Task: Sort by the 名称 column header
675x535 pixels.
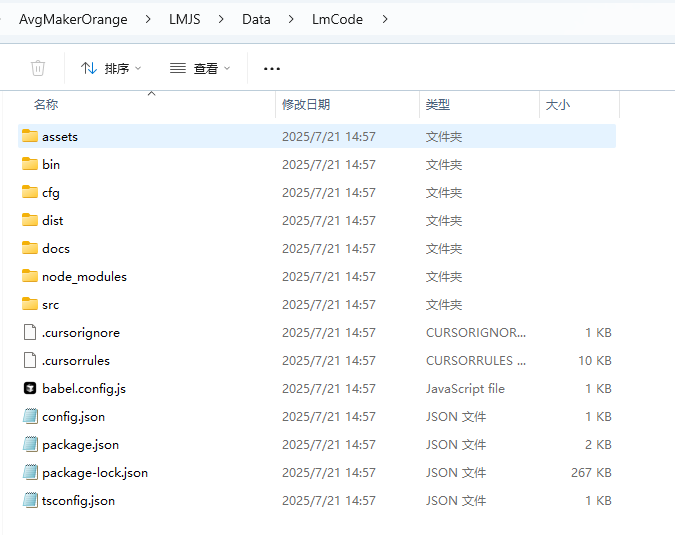Action: (x=46, y=104)
